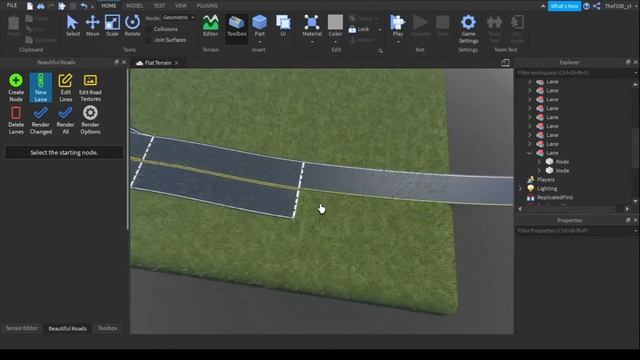Open Game Settings
640x360 pixels.
click(468, 29)
